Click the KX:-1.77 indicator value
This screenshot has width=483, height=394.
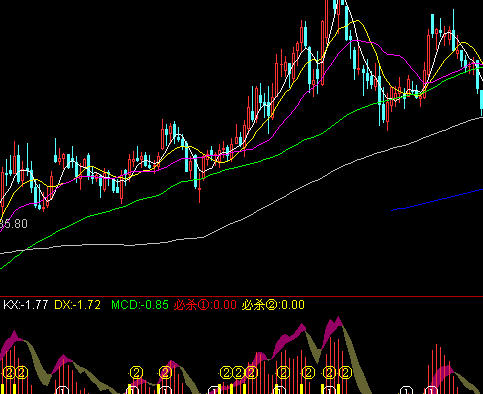tap(26, 305)
